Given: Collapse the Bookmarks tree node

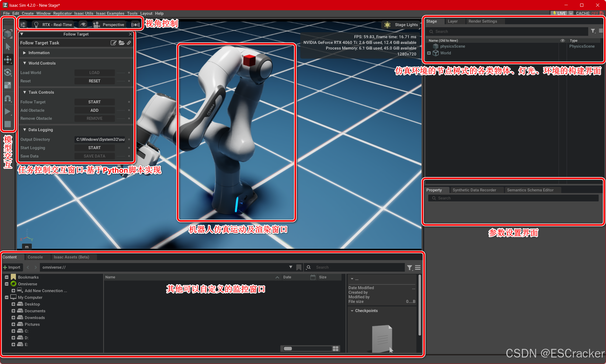Looking at the screenshot, I should [x=6, y=277].
